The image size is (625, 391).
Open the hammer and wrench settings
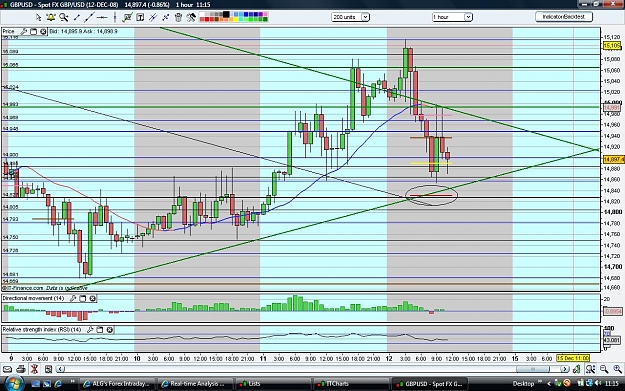pos(191,17)
